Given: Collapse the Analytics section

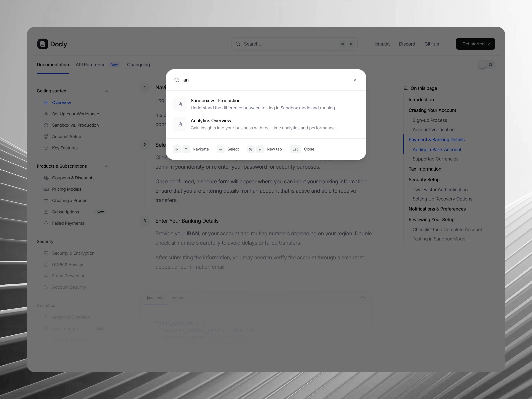Looking at the screenshot, I should point(106,305).
